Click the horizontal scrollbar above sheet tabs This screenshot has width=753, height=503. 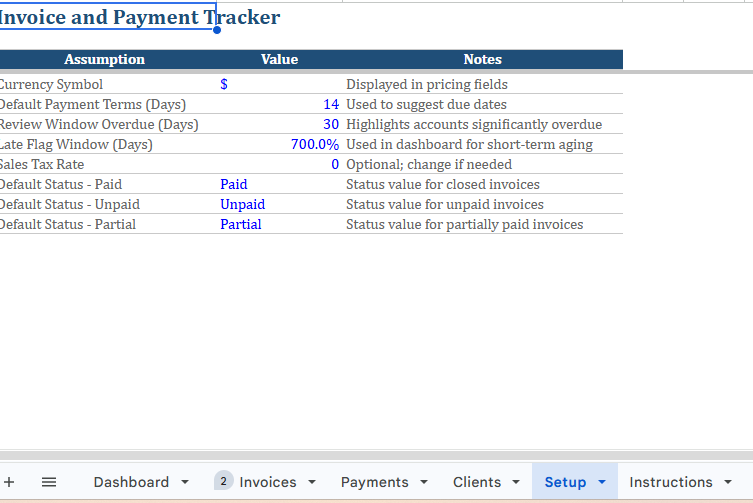376,455
